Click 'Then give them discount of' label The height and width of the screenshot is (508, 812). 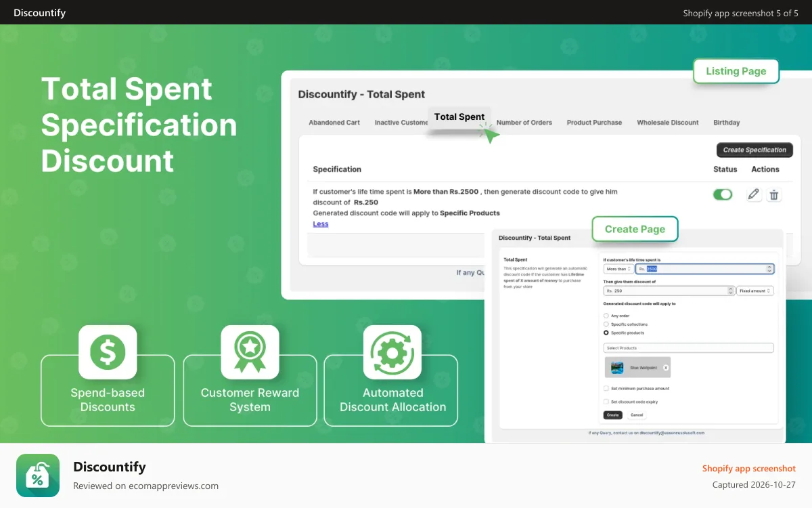click(629, 282)
